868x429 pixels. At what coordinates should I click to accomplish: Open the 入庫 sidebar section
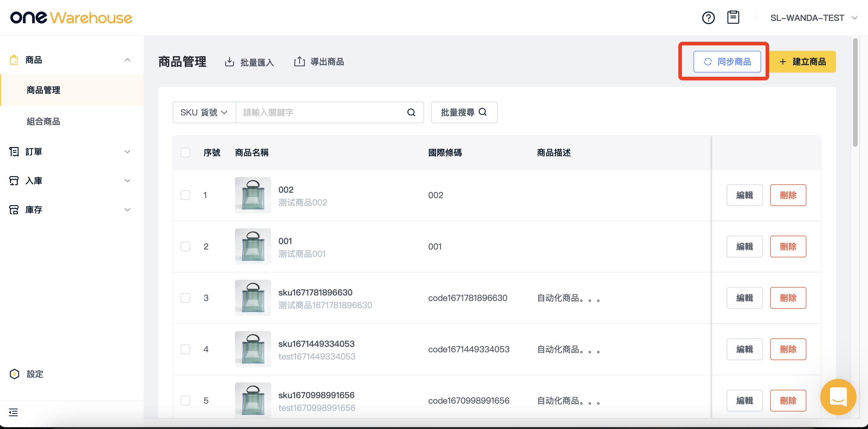click(72, 181)
